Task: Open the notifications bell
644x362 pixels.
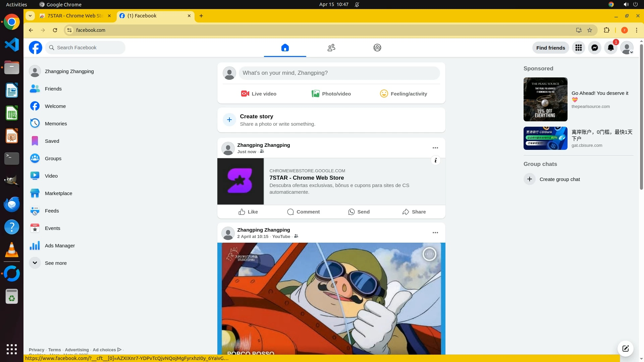Action: pos(610,48)
